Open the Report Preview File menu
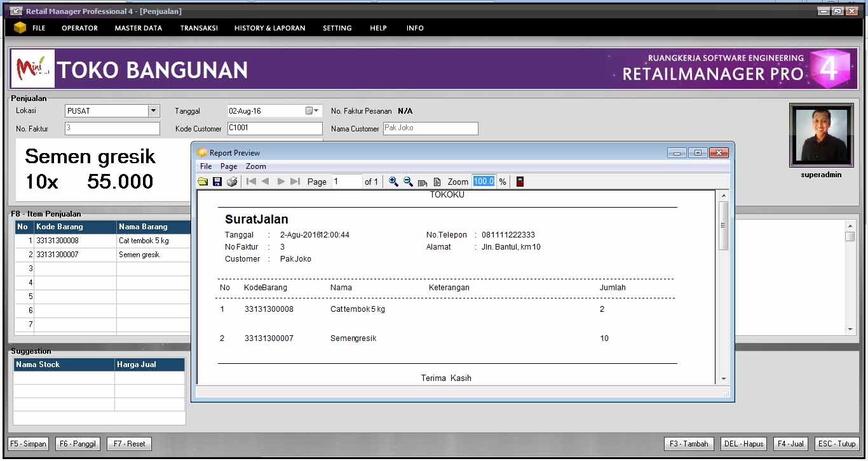This screenshot has height=461, width=868. coord(206,166)
